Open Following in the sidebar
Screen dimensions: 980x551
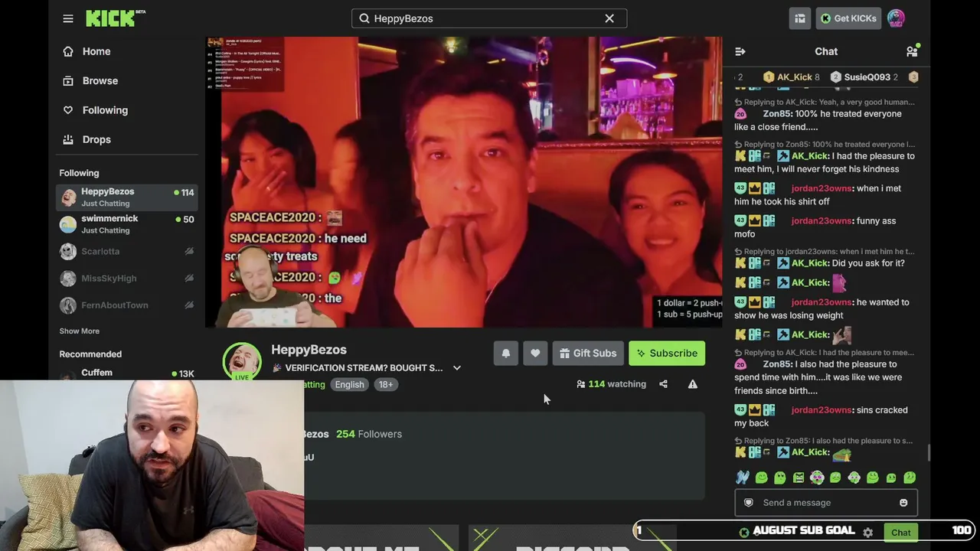coord(105,110)
